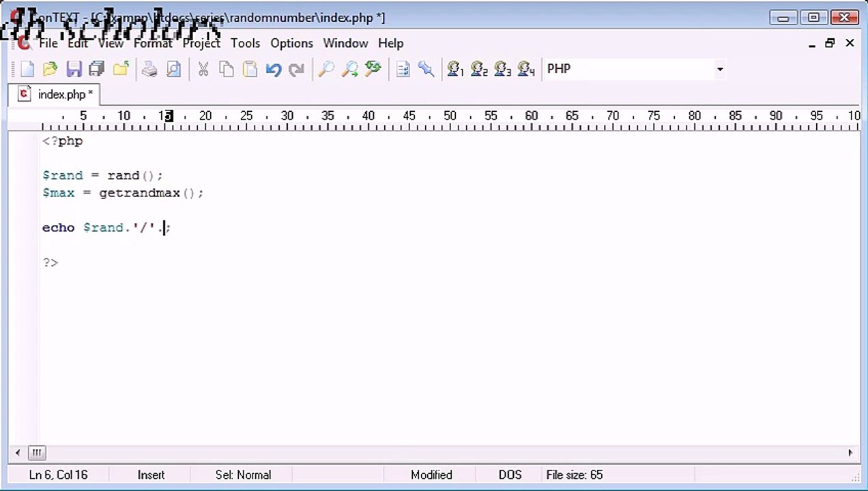The width and height of the screenshot is (868, 491).
Task: Click the horizontal scrollbar thumb
Action: click(x=37, y=452)
